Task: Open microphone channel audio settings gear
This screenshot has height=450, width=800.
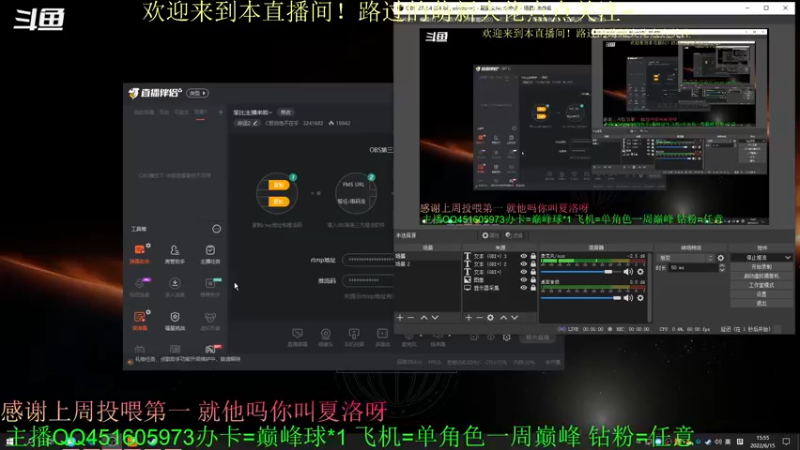Action: click(x=640, y=272)
